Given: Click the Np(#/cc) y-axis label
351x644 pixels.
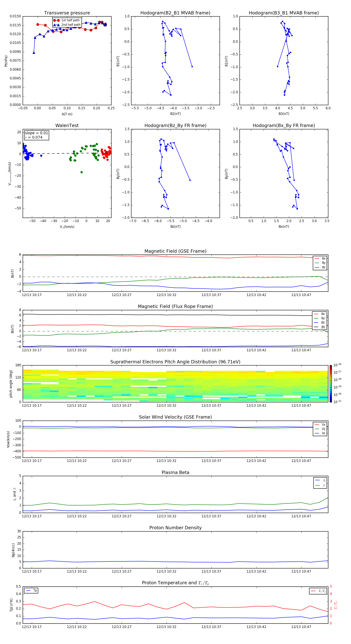Looking at the screenshot, I should click(13, 550).
